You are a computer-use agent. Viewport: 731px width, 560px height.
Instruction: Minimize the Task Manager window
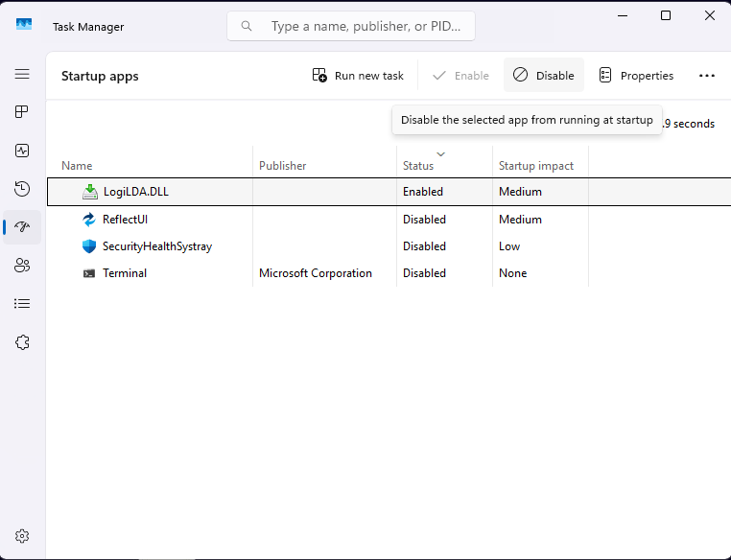coord(623,15)
